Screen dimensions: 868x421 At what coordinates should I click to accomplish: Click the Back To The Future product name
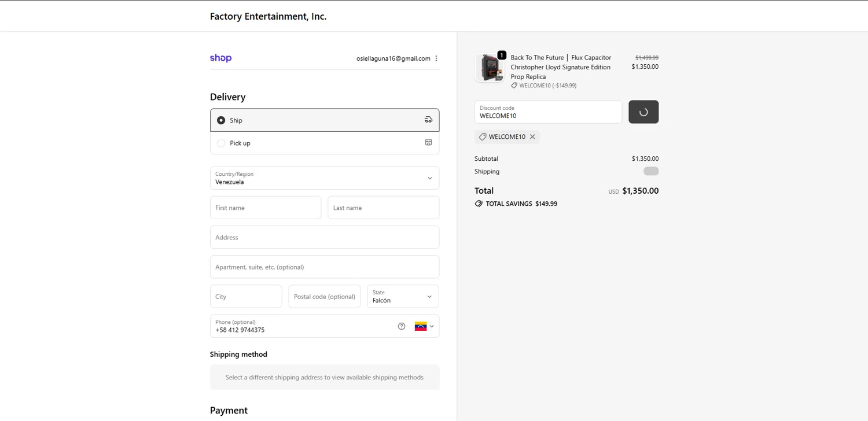pos(561,67)
